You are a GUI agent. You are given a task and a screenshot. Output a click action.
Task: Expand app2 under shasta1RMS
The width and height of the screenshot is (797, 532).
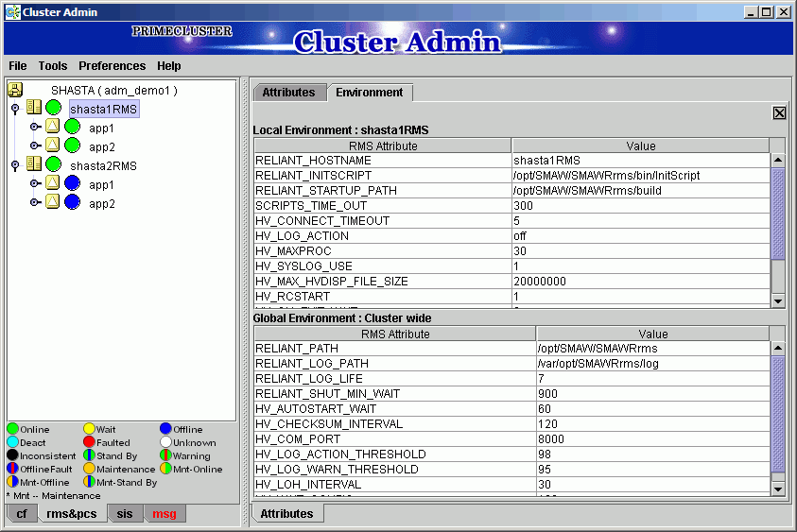[35, 146]
